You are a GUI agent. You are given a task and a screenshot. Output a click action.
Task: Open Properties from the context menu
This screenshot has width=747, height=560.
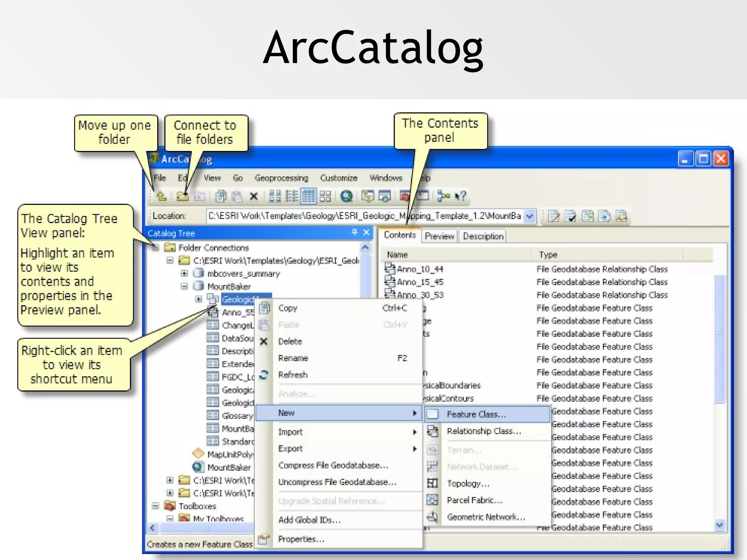339,539
